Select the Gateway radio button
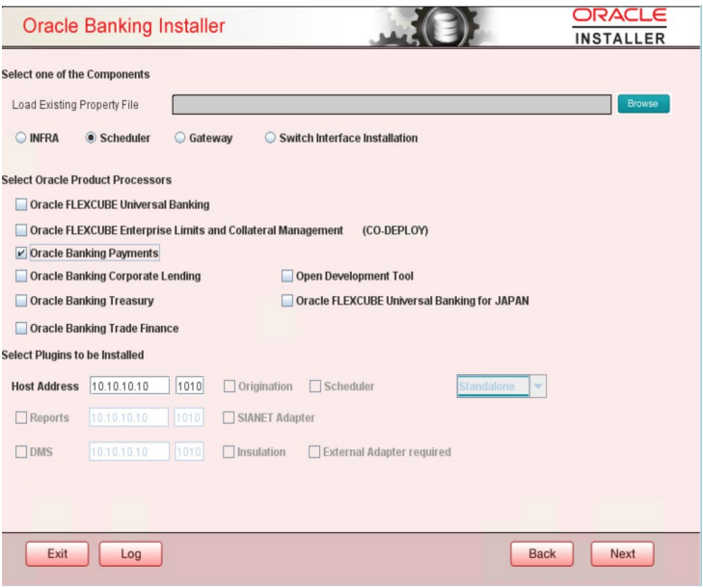703x588 pixels. pos(179,138)
